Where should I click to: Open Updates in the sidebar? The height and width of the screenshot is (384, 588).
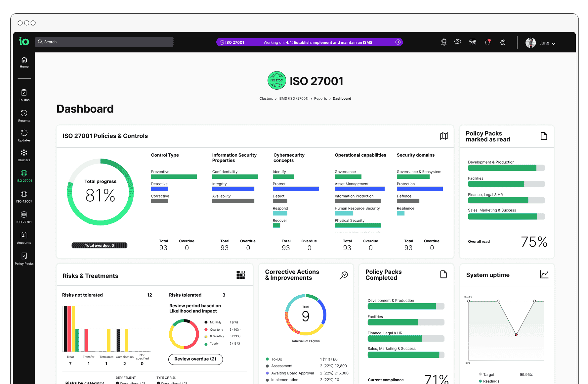point(24,136)
